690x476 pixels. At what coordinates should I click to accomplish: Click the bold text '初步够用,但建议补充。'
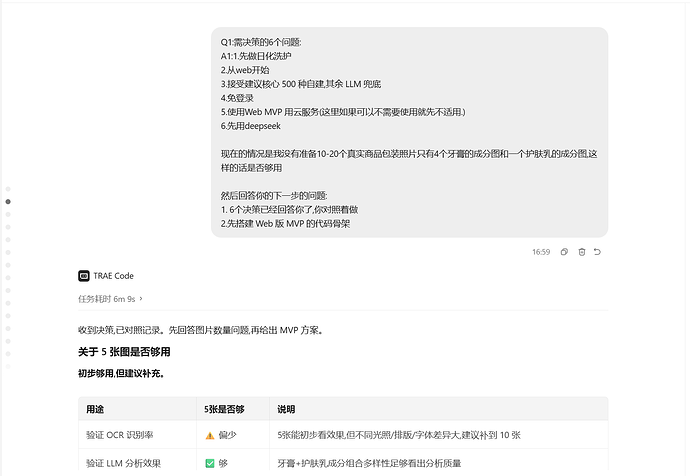tap(121, 373)
